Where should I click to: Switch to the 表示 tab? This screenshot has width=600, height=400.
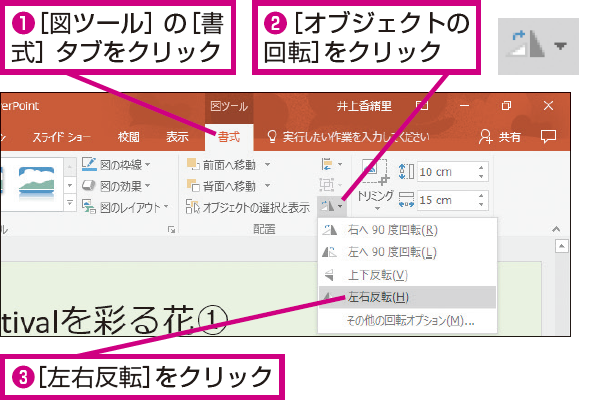[177, 137]
